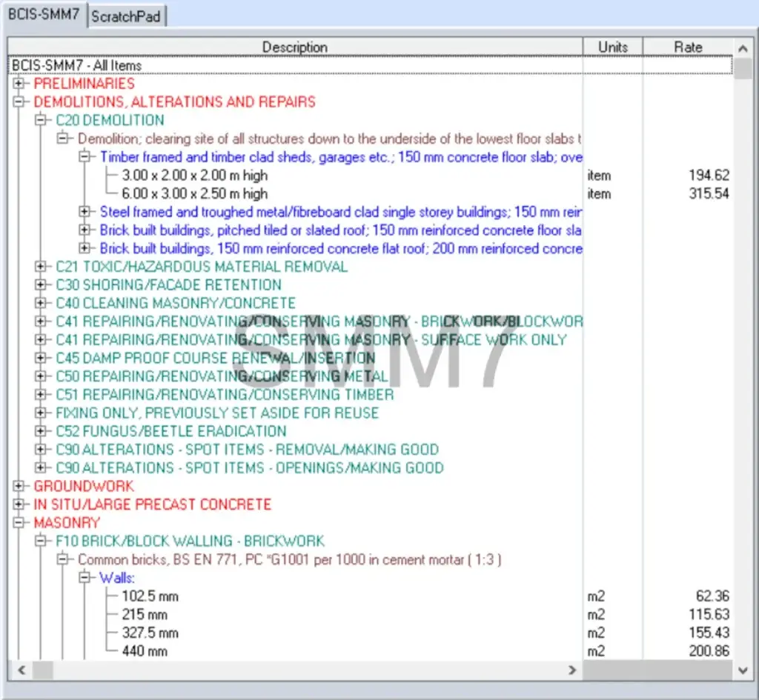Click the rate value 62.36
759x700 pixels.
click(x=712, y=596)
